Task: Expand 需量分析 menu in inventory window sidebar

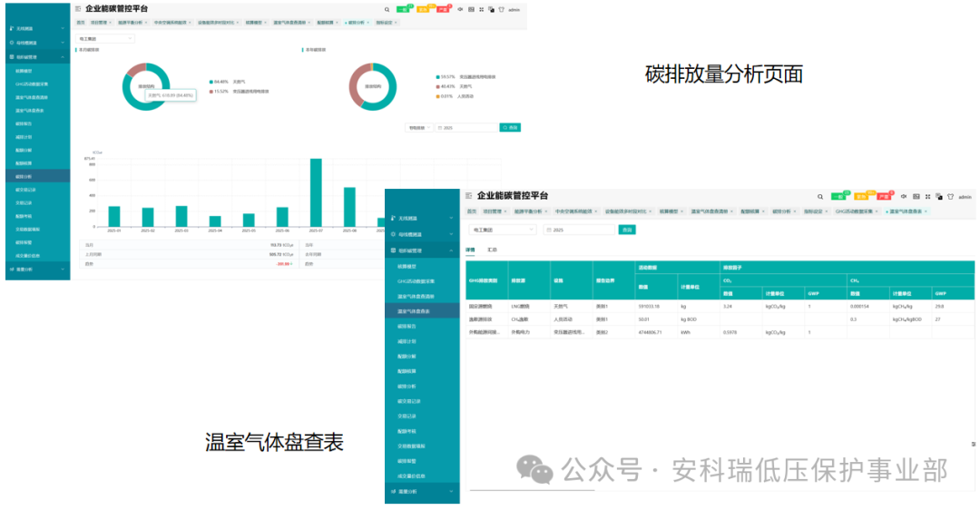Action: pos(422,492)
